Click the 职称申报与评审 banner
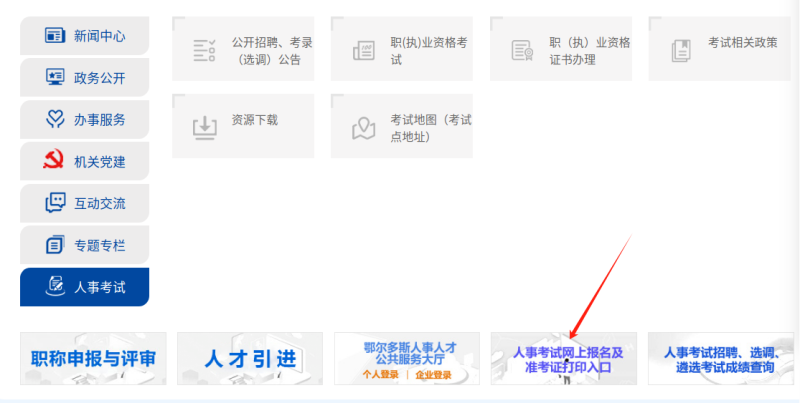The image size is (800, 403). click(93, 359)
